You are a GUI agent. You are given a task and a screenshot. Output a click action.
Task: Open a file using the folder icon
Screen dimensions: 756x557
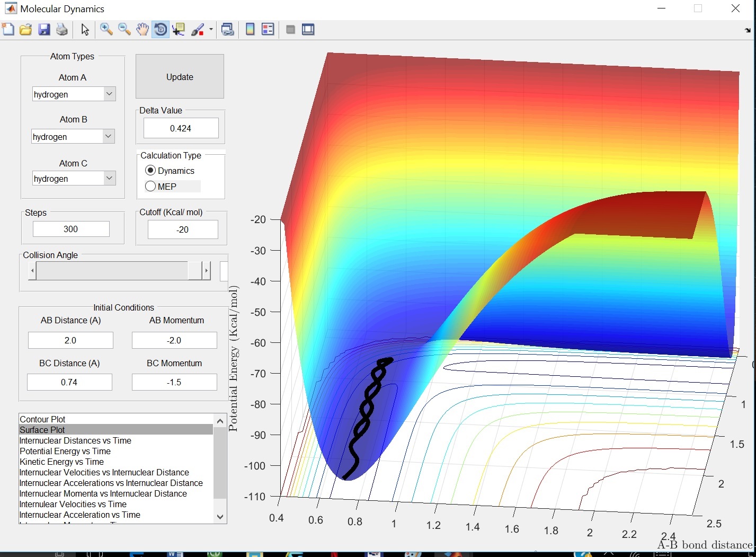(x=25, y=30)
